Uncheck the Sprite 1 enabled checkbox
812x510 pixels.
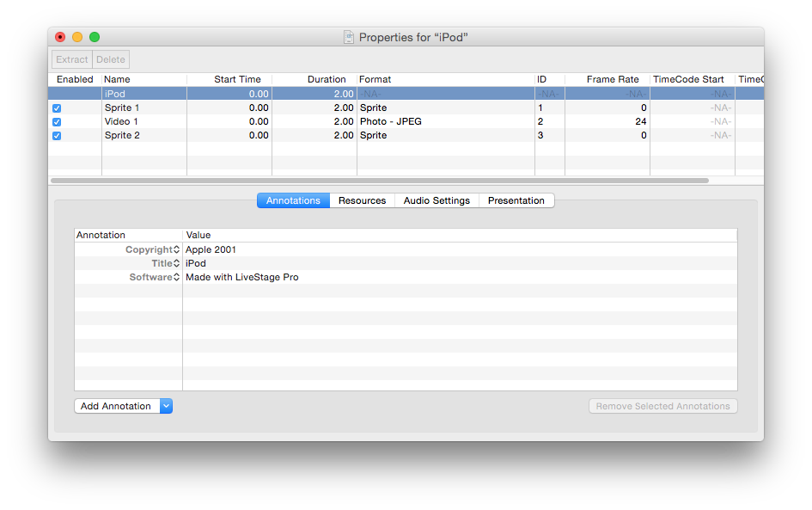coord(57,108)
